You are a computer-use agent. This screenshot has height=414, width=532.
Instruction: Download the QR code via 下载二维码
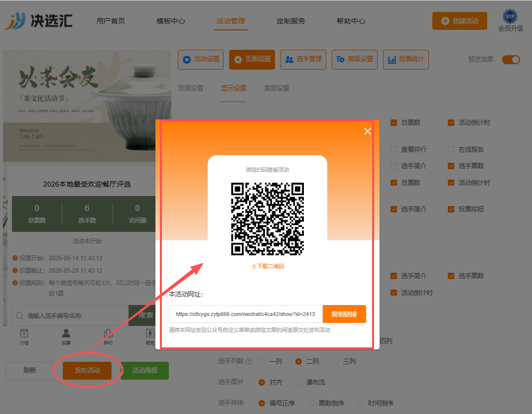(267, 266)
